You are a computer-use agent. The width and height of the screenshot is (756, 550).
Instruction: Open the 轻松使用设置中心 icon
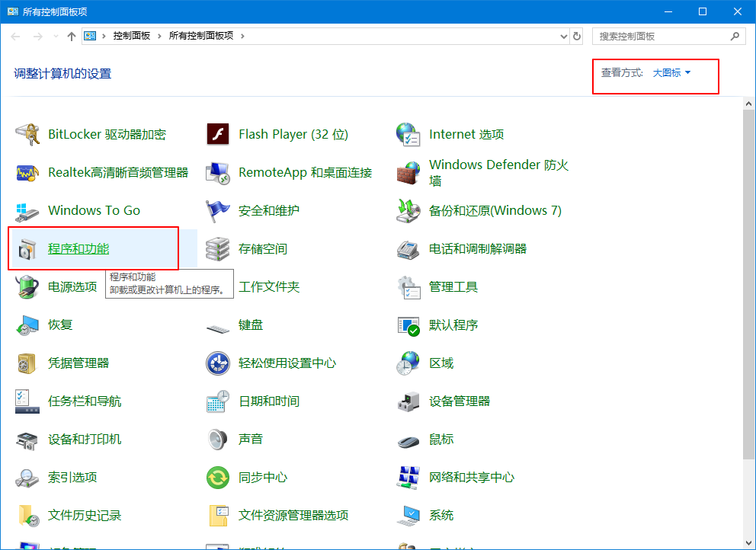[x=218, y=363]
